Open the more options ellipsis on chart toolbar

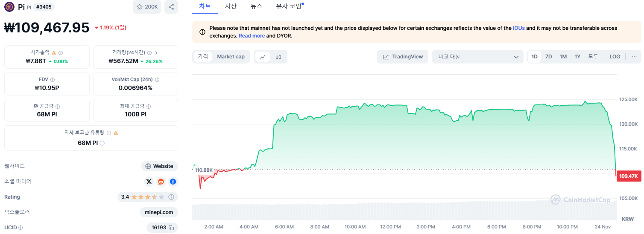tap(634, 57)
